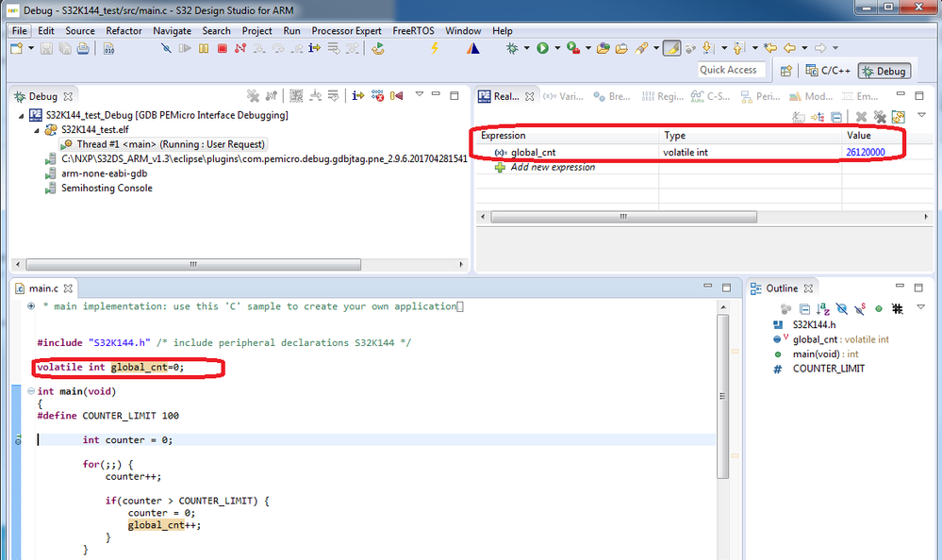Click the New file toolbar icon
942x560 pixels.
(17, 49)
